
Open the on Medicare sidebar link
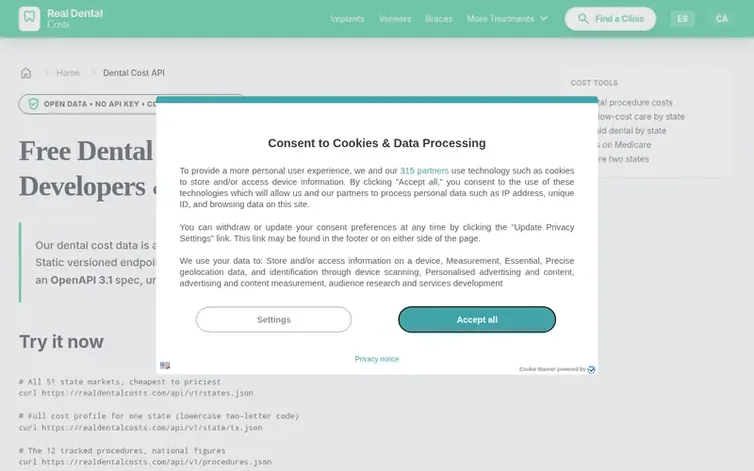coord(625,144)
